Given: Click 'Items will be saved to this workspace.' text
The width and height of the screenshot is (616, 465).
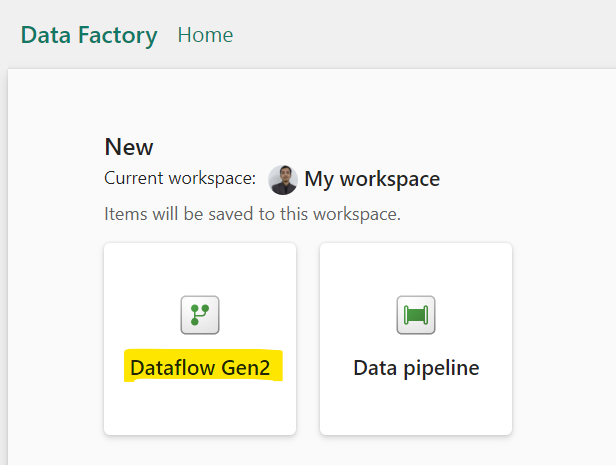Looking at the screenshot, I should [252, 214].
